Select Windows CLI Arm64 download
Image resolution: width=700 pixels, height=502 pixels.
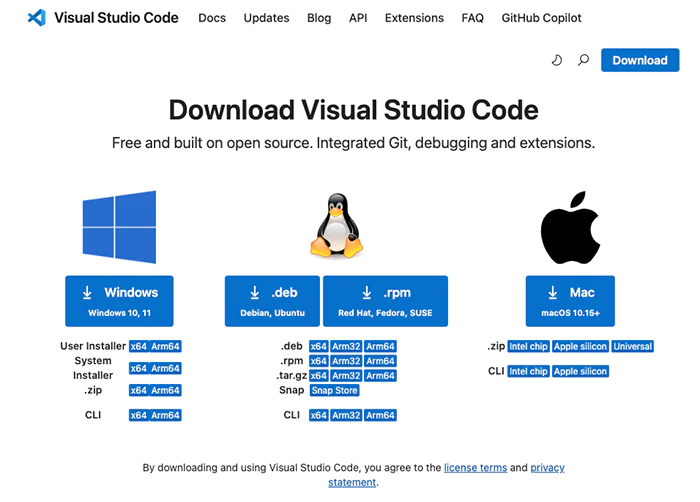click(x=165, y=415)
